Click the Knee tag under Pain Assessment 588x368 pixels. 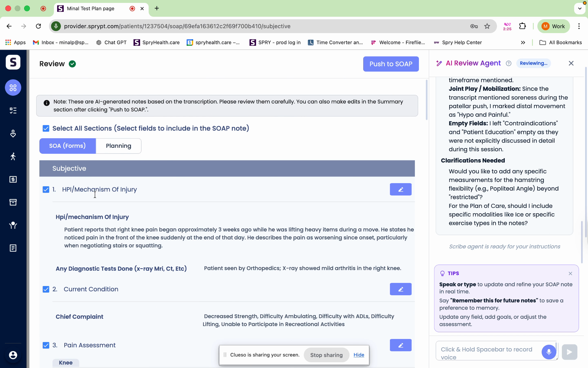click(x=66, y=363)
